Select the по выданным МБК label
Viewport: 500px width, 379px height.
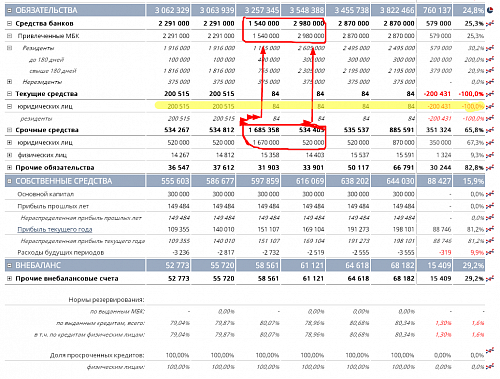117,312
